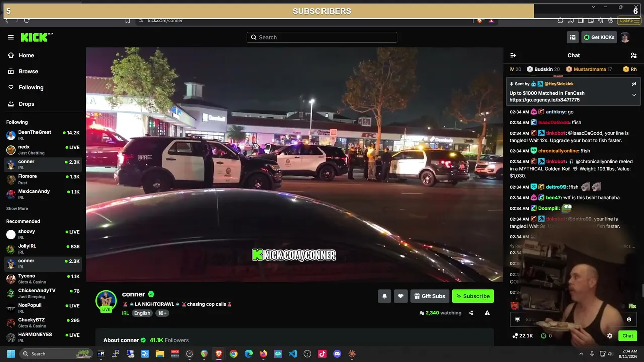
Task: Expand Following list with Show More
Action: (17, 209)
